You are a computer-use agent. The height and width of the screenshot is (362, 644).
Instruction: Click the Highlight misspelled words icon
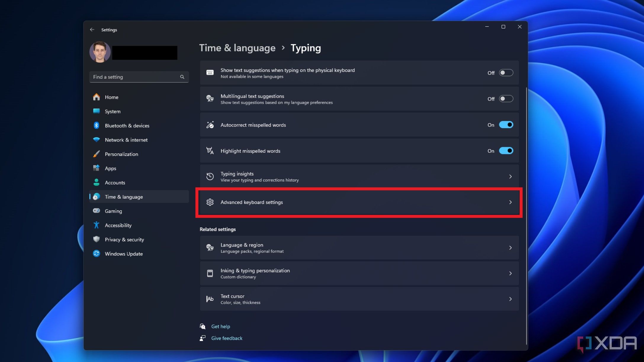pyautogui.click(x=210, y=150)
